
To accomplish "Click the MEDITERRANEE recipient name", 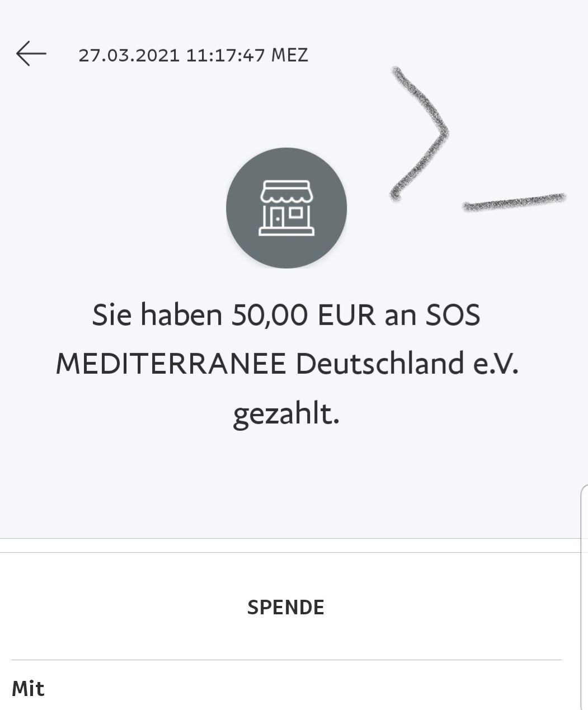I will click(171, 364).
